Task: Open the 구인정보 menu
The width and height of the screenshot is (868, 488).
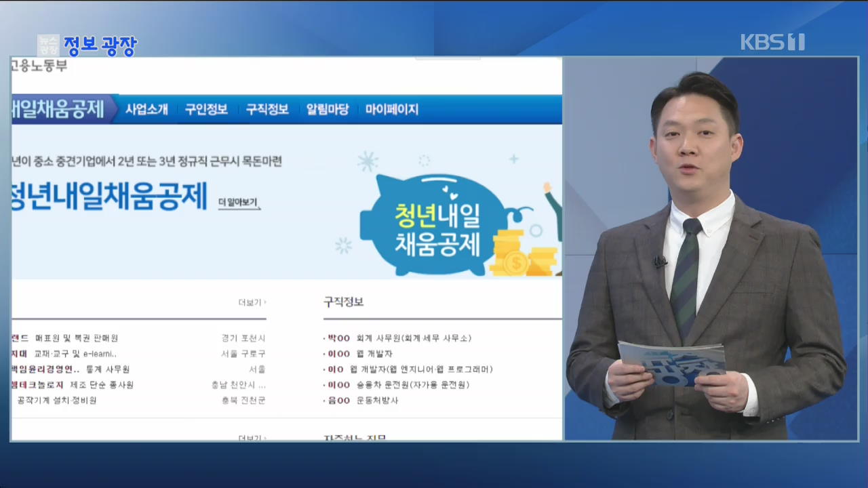Action: pyautogui.click(x=206, y=109)
